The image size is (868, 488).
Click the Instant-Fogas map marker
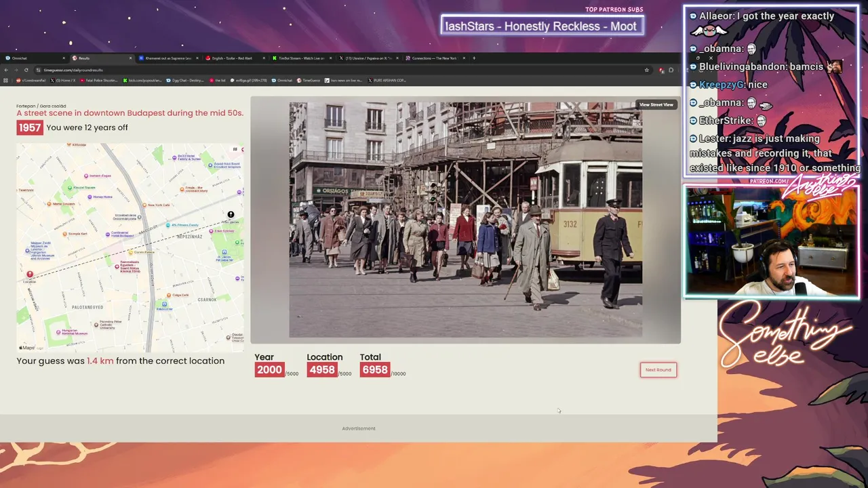[x=86, y=176]
